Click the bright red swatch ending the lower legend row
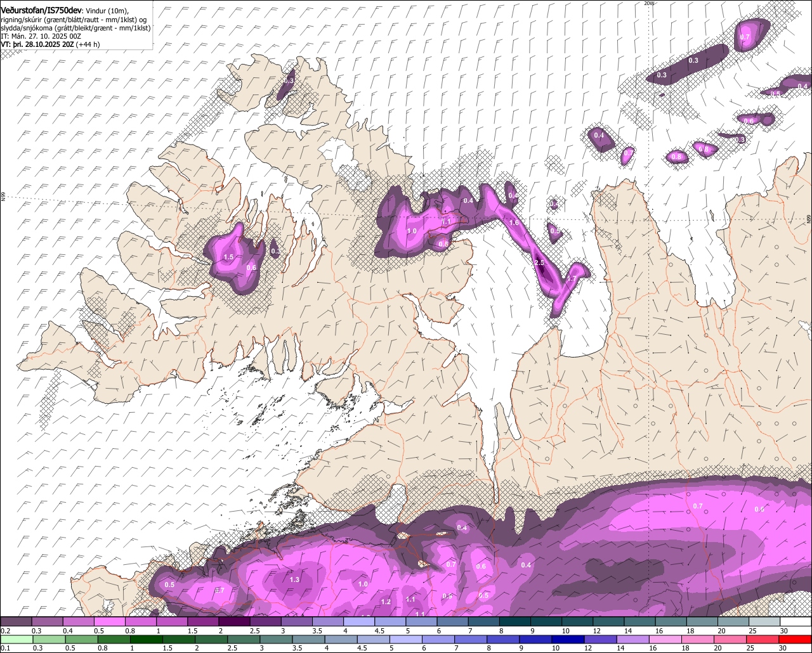The height and width of the screenshot is (653, 812). 796,640
